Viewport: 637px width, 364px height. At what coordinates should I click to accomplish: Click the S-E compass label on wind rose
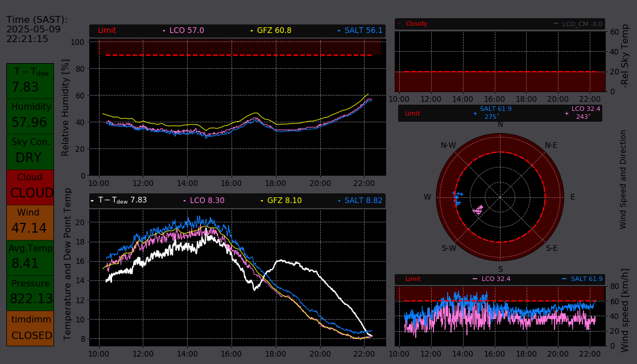click(x=552, y=248)
